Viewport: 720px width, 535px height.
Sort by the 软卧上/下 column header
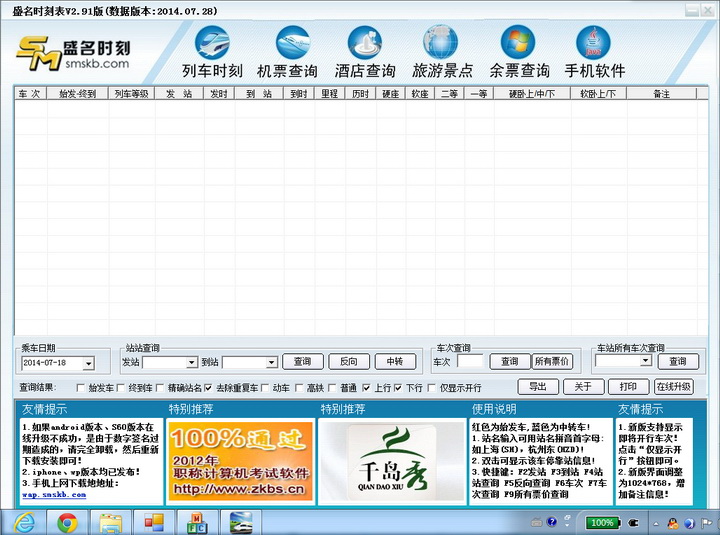[x=598, y=94]
